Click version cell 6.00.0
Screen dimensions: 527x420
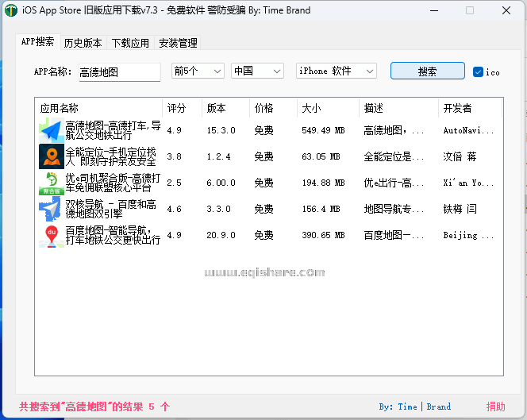point(221,183)
